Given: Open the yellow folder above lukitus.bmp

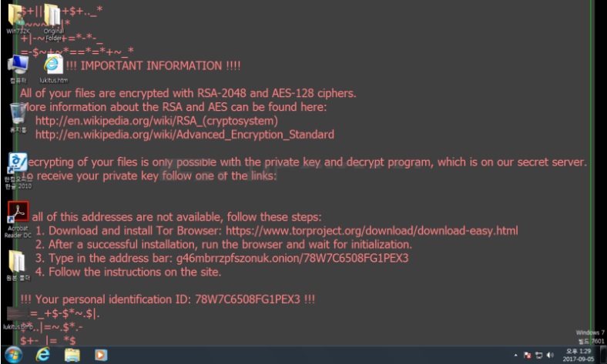Looking at the screenshot, I should click(18, 265).
